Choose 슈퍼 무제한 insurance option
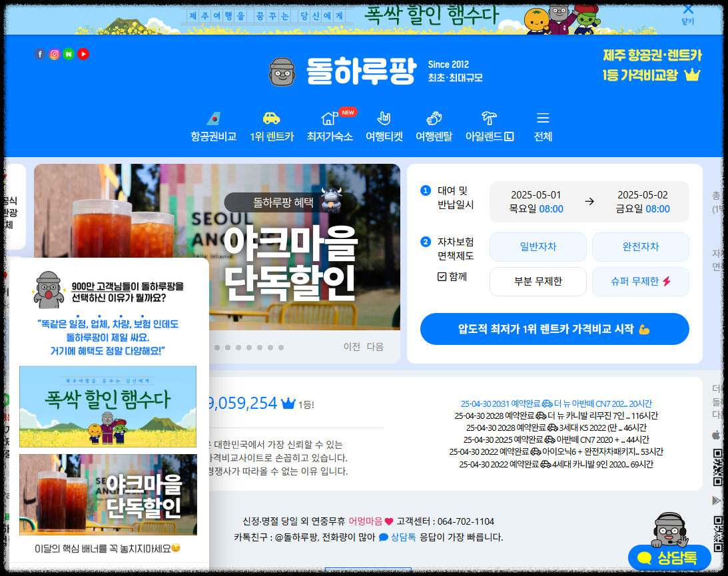 [640, 281]
